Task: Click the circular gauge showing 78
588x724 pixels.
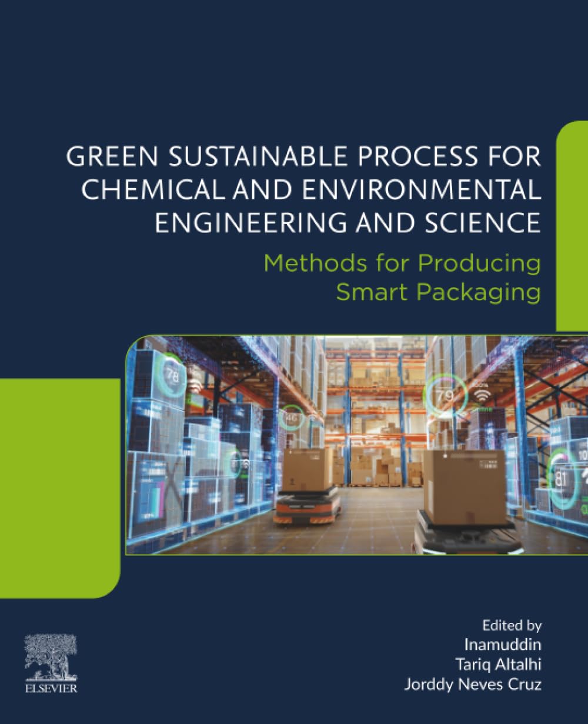Action: [x=173, y=375]
